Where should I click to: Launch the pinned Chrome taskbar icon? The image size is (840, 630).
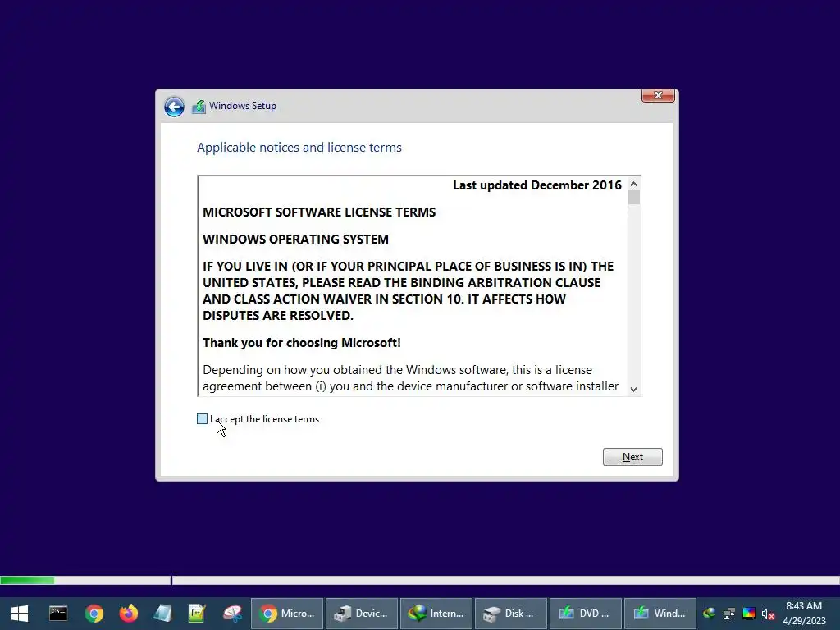(x=94, y=614)
